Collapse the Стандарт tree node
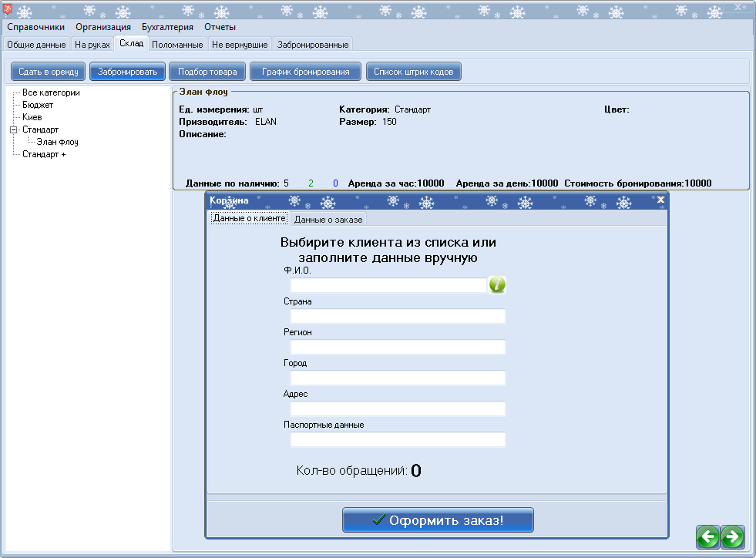 13,129
